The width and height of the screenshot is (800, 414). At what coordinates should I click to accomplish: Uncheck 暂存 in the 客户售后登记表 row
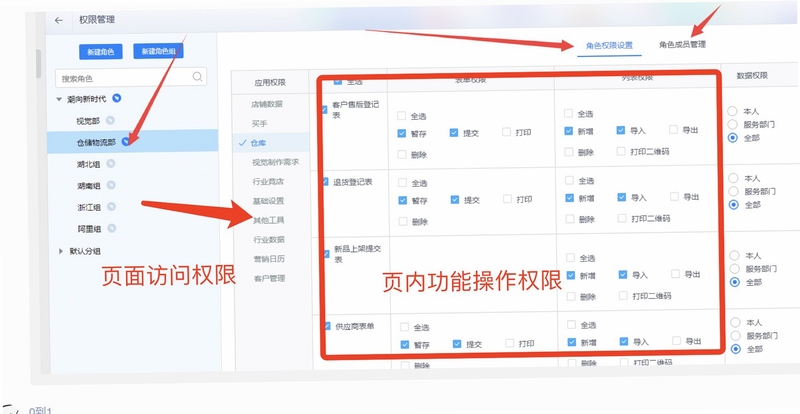402,134
